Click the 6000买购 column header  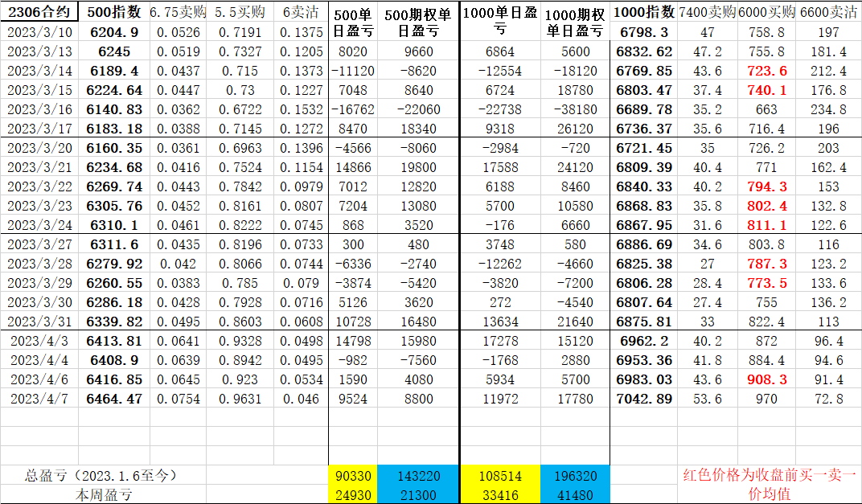(x=766, y=12)
